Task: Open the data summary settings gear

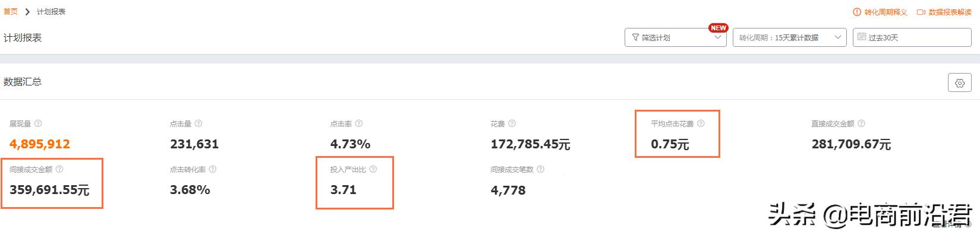Action: pyautogui.click(x=959, y=83)
